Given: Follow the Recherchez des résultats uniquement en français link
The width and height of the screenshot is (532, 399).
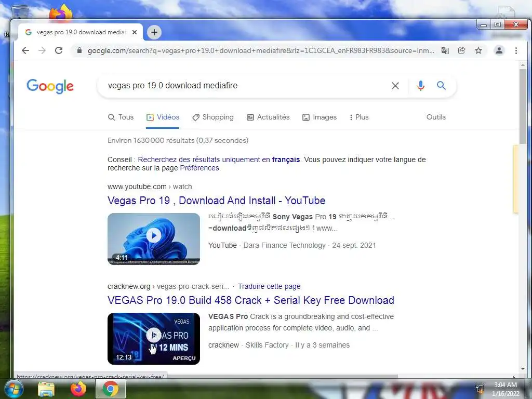Looking at the screenshot, I should click(219, 159).
